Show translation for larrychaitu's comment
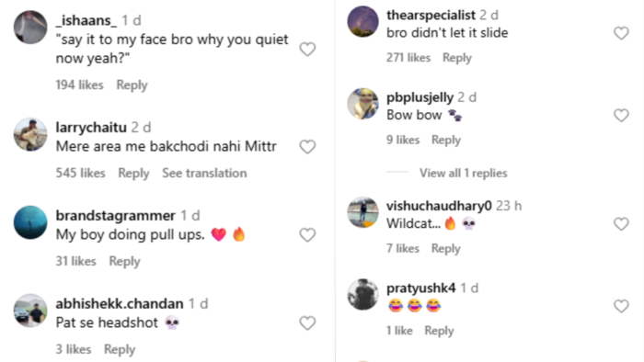Image resolution: width=644 pixels, height=362 pixels. 204,173
